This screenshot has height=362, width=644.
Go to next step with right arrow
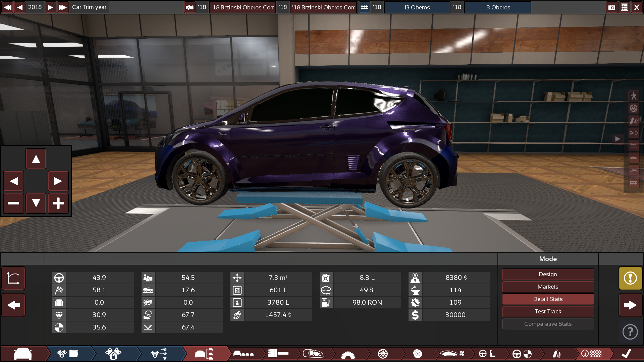[x=630, y=305]
